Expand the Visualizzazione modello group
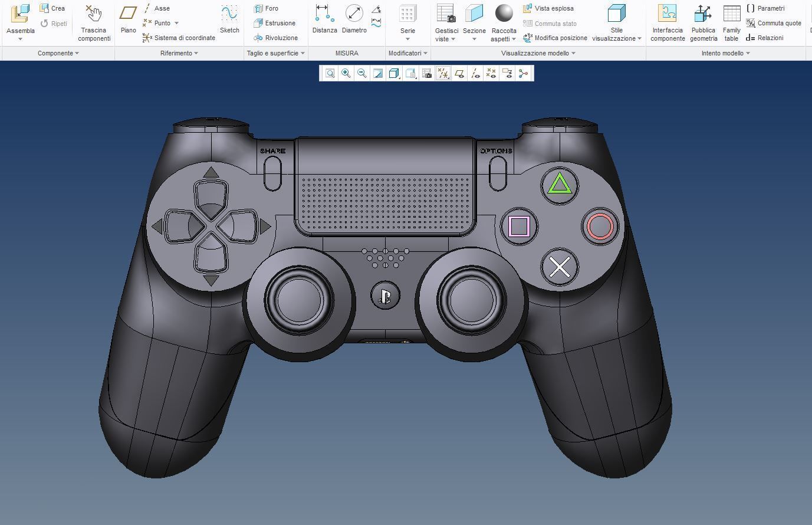 [x=538, y=53]
